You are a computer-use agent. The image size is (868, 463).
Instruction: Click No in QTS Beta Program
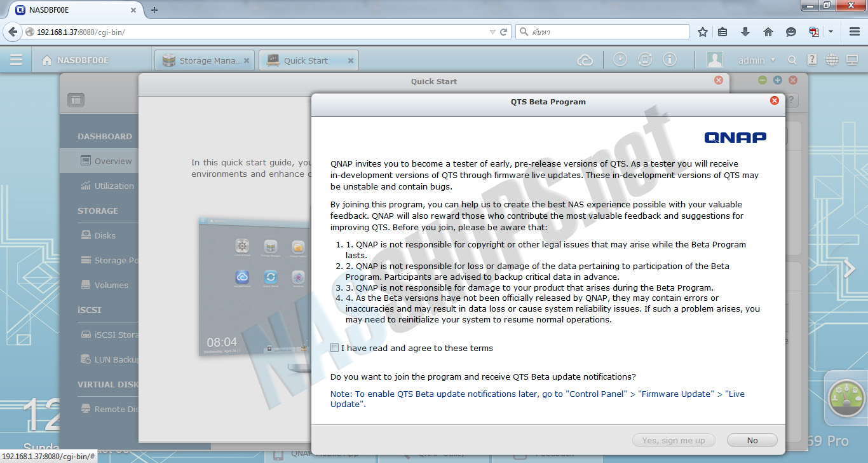[752, 440]
